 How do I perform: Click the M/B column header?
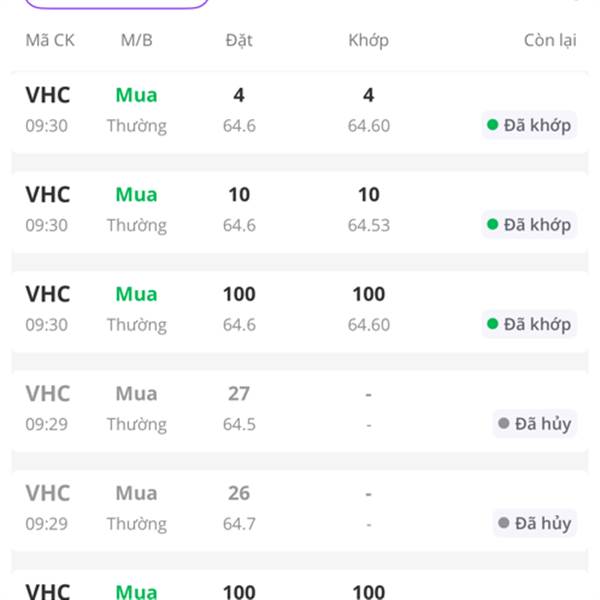pos(137,41)
